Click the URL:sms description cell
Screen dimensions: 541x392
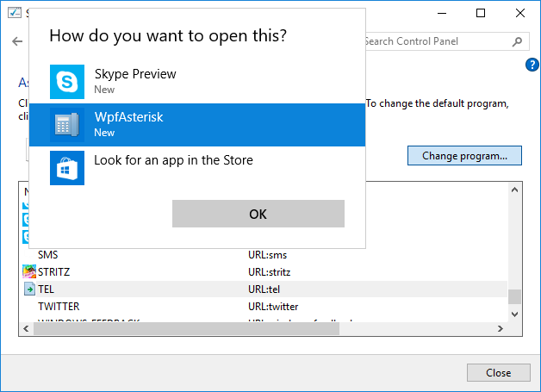[267, 255]
